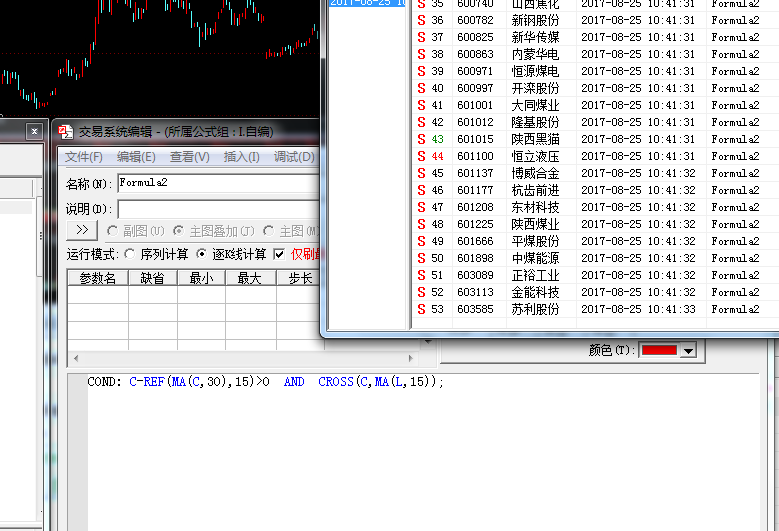Click the red 颜色 color swatch
This screenshot has width=779, height=531.
[x=659, y=351]
